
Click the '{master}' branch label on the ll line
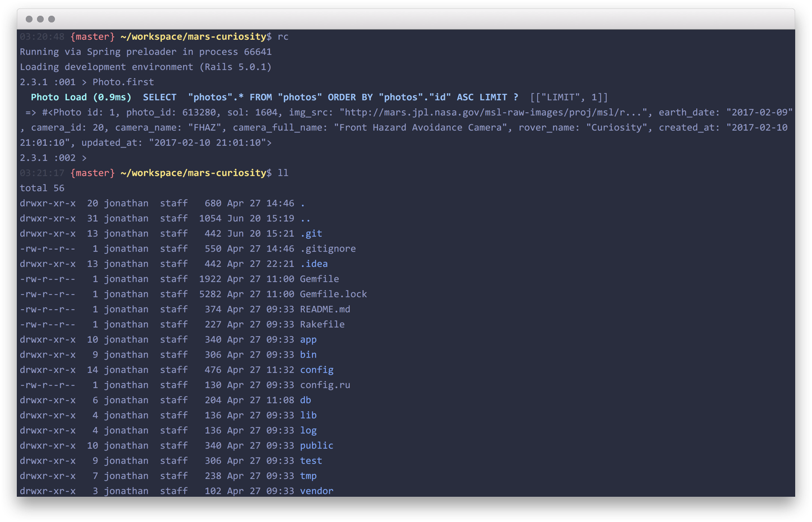(93, 173)
